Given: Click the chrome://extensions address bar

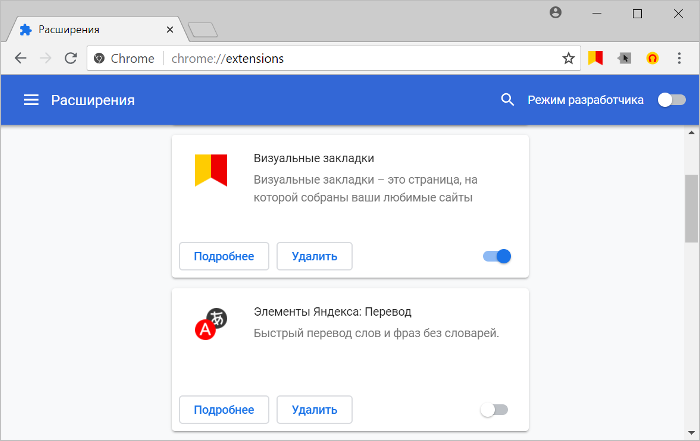Looking at the screenshot, I should pyautogui.click(x=333, y=58).
